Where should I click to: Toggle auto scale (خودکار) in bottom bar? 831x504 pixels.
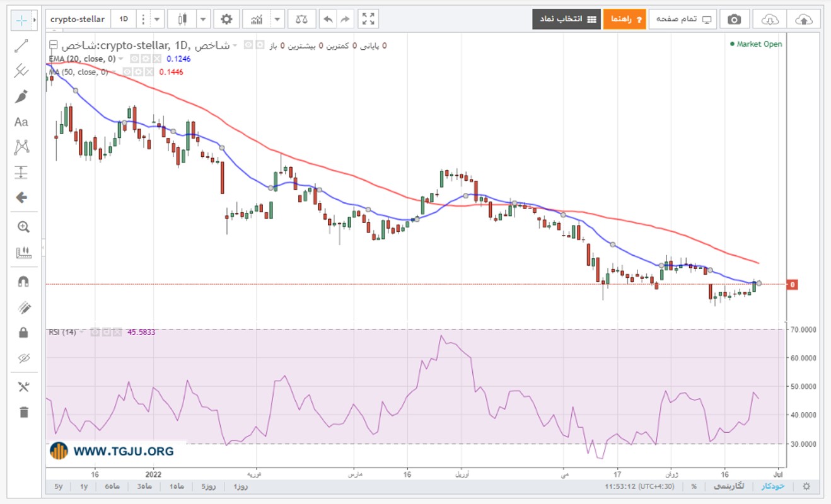tap(772, 486)
